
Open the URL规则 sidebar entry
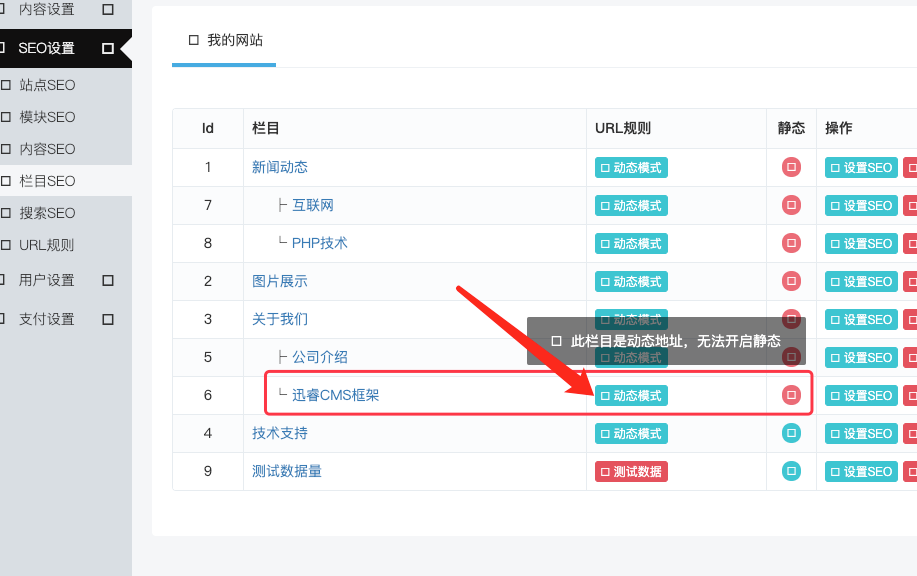47,246
